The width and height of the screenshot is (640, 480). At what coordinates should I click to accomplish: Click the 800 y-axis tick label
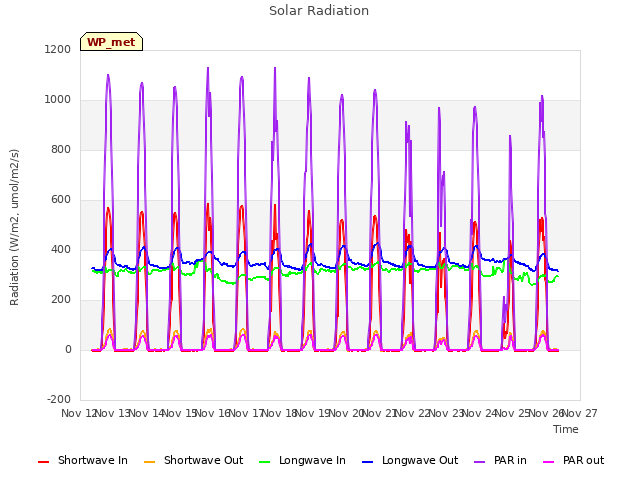(x=61, y=149)
